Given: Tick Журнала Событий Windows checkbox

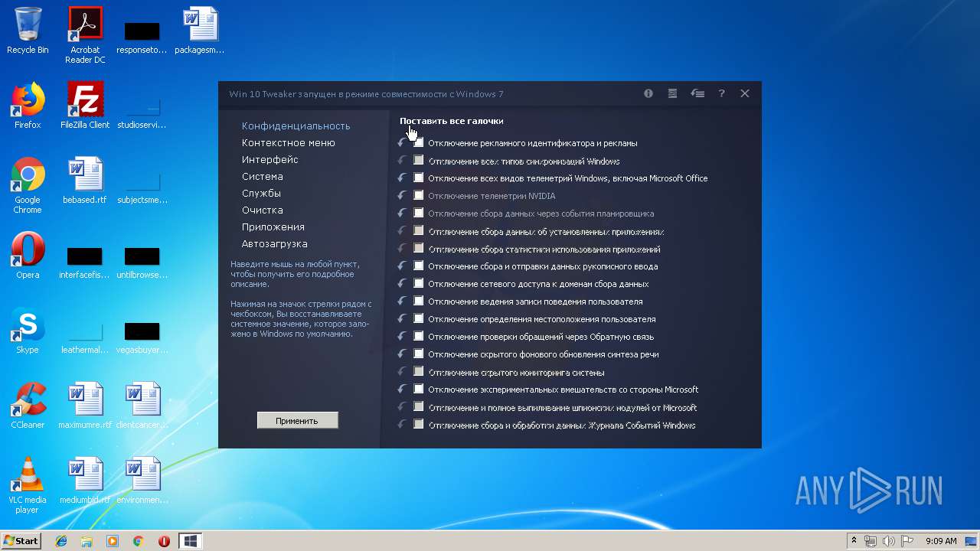Looking at the screenshot, I should click(x=419, y=424).
